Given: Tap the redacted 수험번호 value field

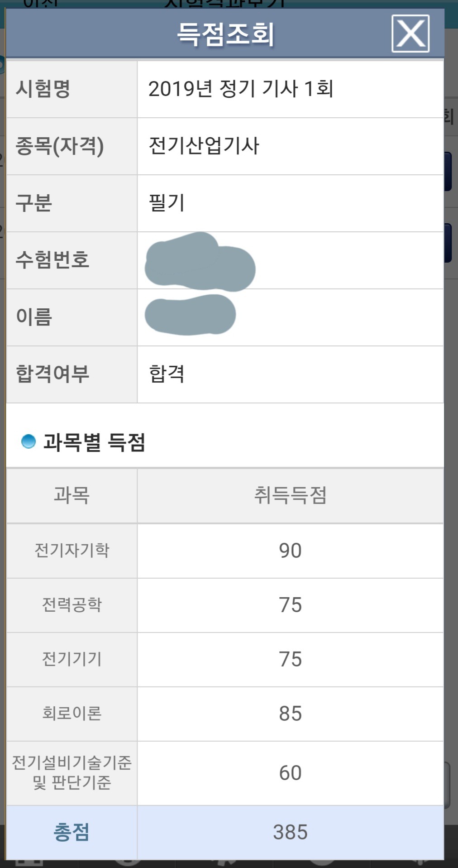Looking at the screenshot, I should click(x=200, y=262).
